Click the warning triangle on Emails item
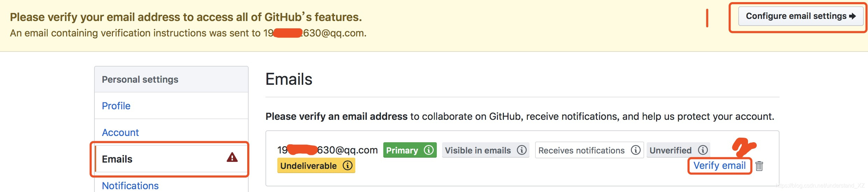Screen dimensions: 868x192 232,157
